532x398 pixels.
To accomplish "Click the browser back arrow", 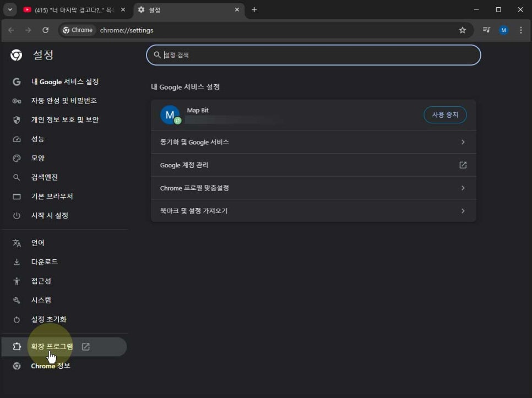I will (x=11, y=30).
